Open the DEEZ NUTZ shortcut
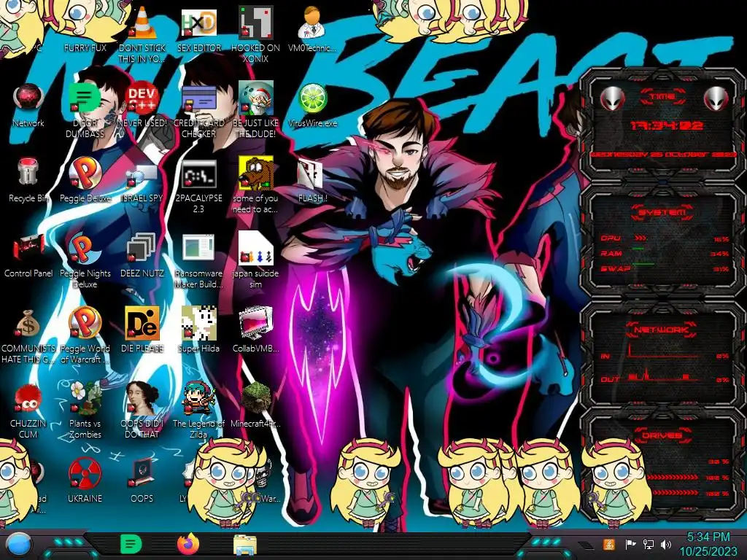This screenshot has height=560, width=747. point(142,248)
